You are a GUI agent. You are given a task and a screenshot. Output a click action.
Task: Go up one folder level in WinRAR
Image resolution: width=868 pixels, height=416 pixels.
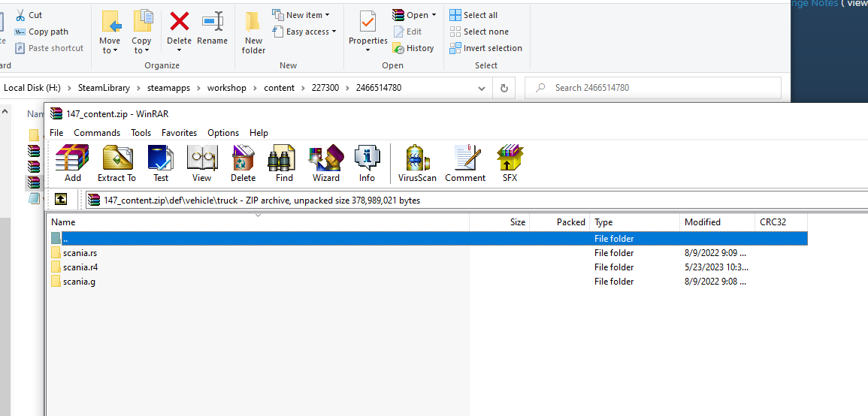click(61, 199)
